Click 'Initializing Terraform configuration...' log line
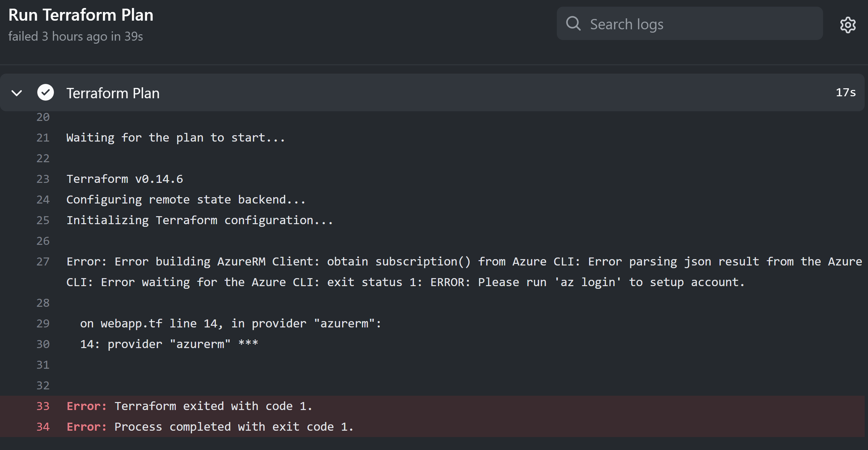This screenshot has width=868, height=450. click(199, 220)
